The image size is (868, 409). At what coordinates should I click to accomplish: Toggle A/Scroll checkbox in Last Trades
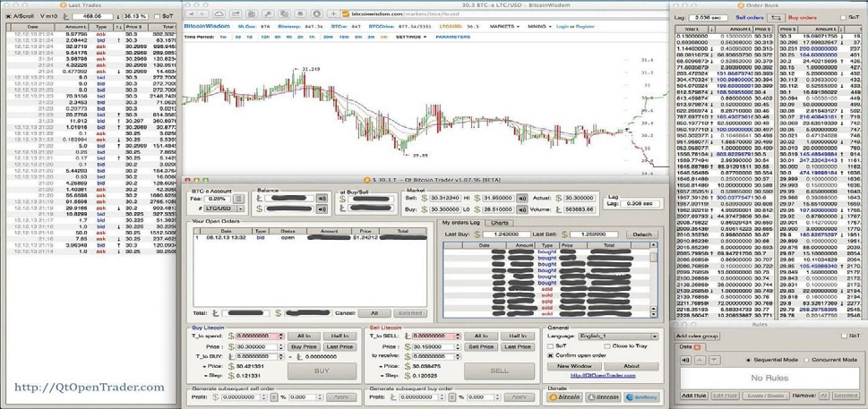point(9,17)
